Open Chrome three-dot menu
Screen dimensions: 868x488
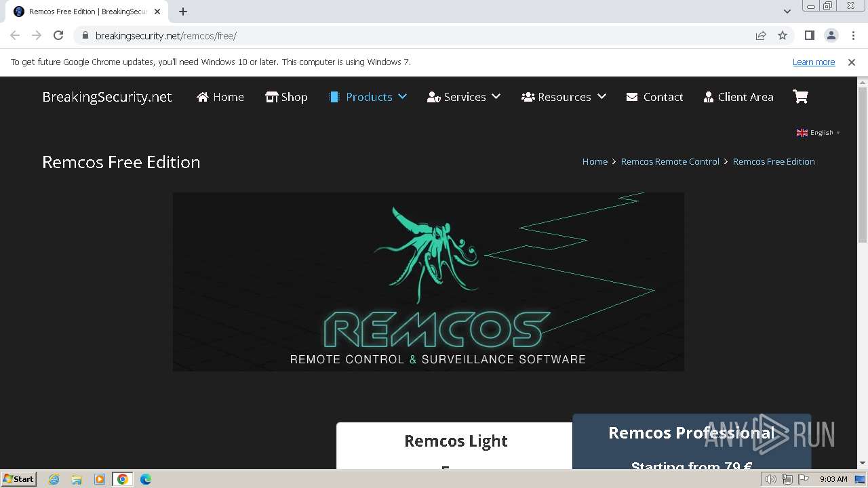tap(853, 36)
